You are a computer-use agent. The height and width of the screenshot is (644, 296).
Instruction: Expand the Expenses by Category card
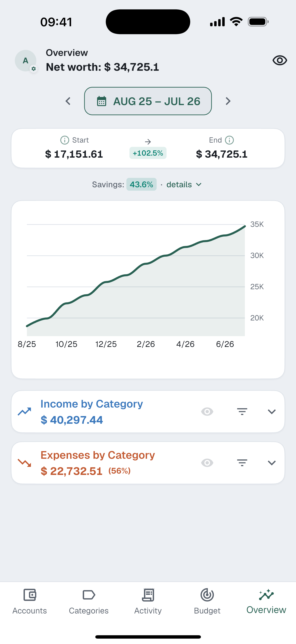[272, 463]
